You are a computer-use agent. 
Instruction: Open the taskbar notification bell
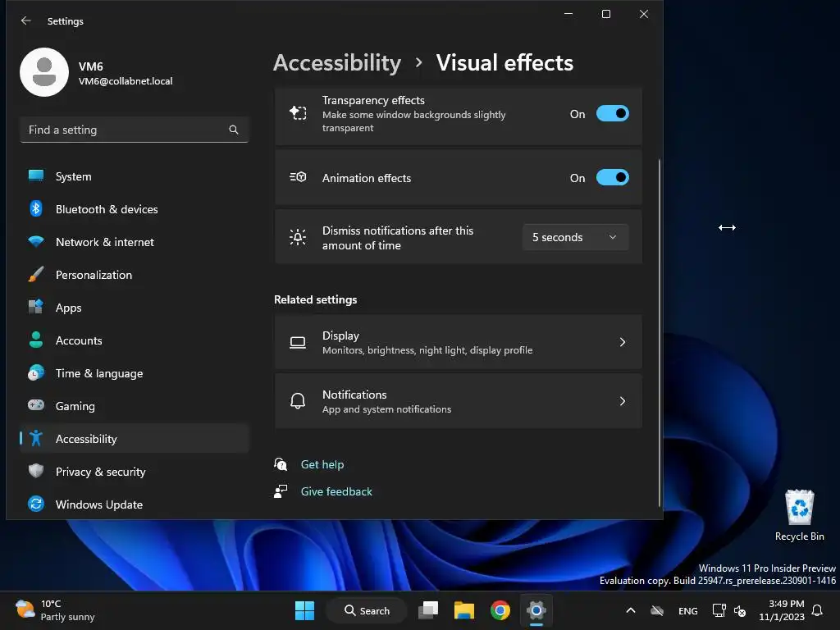coord(818,610)
